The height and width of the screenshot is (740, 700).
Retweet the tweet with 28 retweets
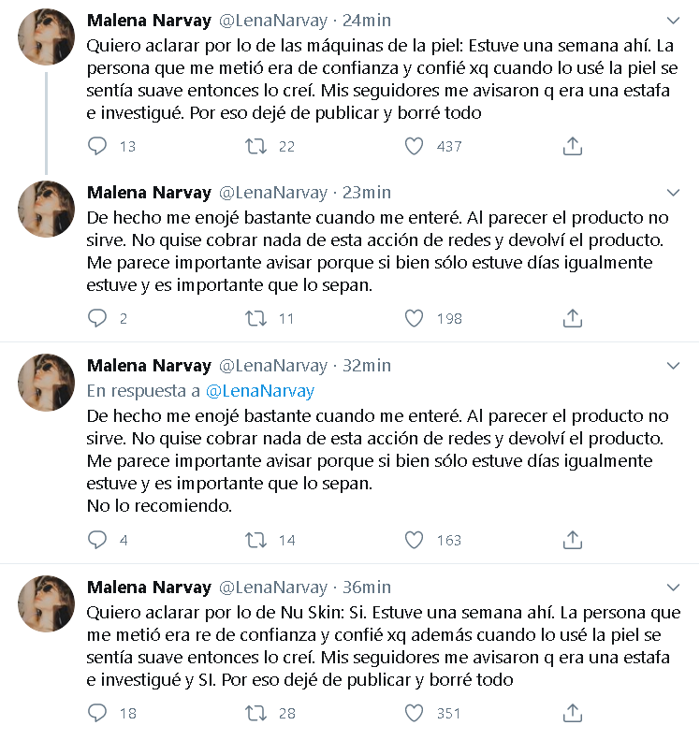(255, 713)
